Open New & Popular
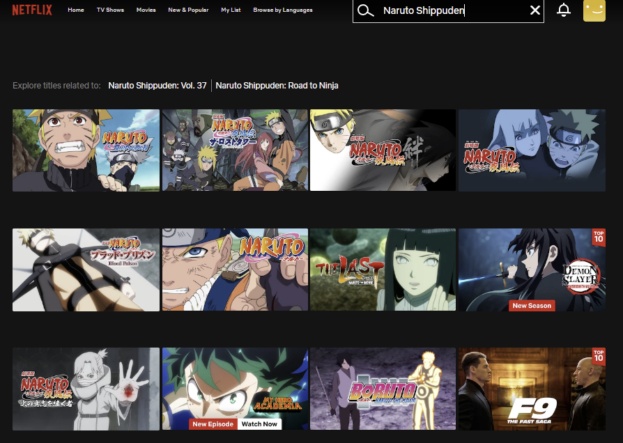The width and height of the screenshot is (623, 443). [187, 10]
